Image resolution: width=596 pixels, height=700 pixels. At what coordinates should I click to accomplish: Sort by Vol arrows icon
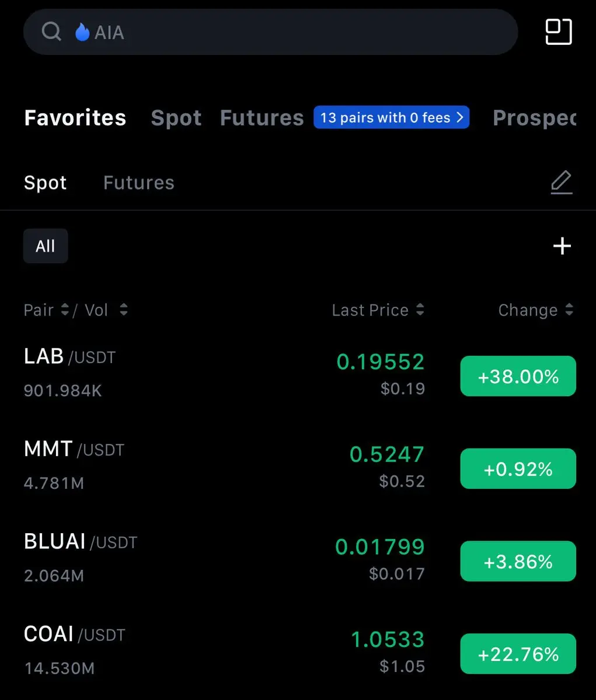pyautogui.click(x=123, y=310)
